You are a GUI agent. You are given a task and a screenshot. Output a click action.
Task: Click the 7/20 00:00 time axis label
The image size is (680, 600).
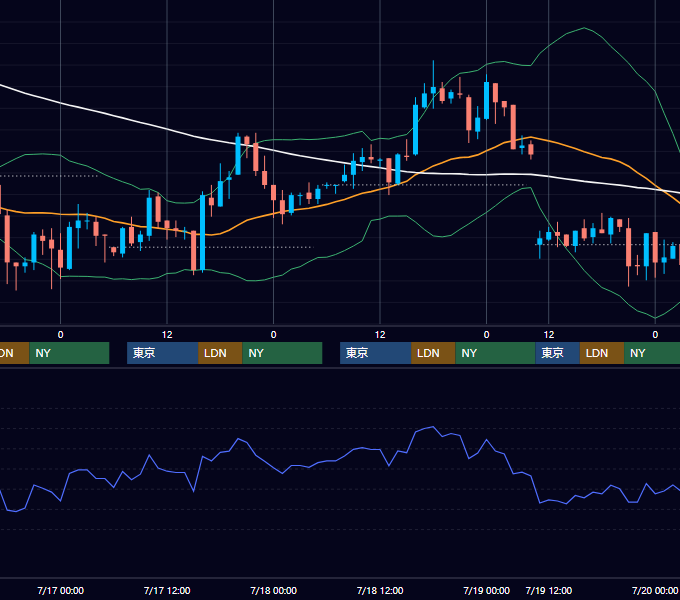655,590
